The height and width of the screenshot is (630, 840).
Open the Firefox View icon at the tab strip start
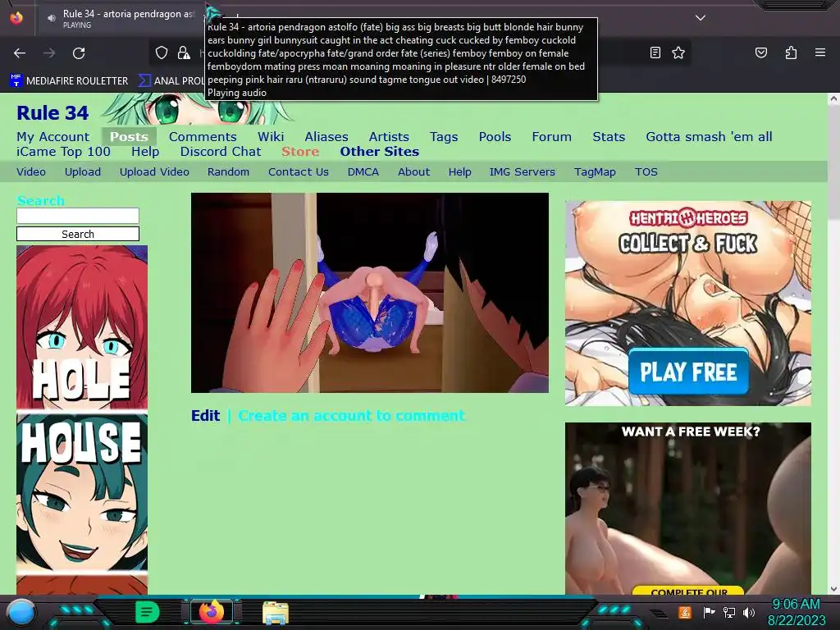(x=16, y=18)
